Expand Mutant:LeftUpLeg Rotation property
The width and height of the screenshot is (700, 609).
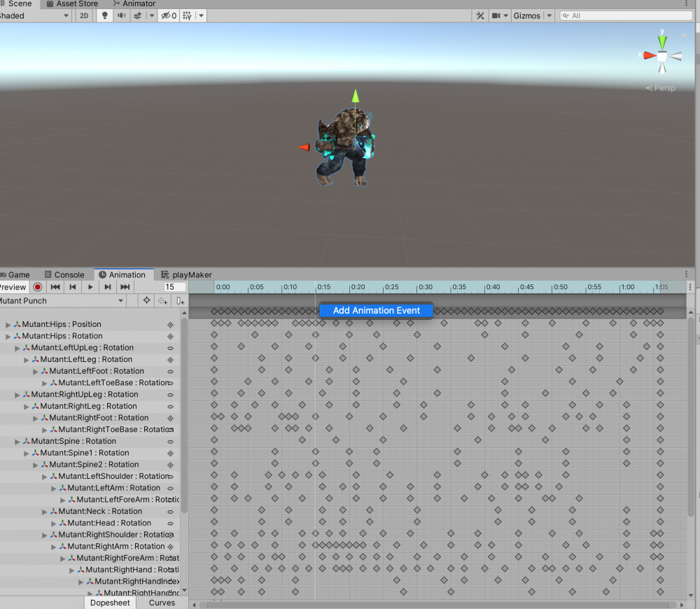pyautogui.click(x=17, y=348)
